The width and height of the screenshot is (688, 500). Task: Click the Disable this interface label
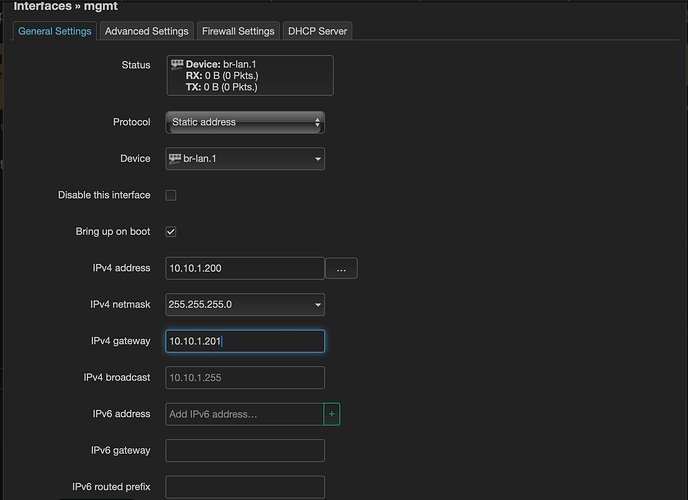pos(104,195)
